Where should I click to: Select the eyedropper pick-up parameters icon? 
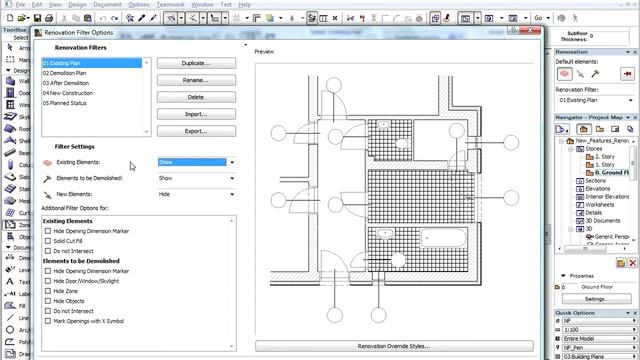[141, 18]
